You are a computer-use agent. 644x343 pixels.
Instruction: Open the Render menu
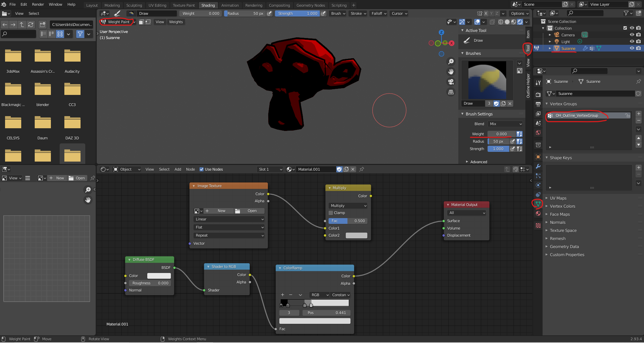click(38, 4)
